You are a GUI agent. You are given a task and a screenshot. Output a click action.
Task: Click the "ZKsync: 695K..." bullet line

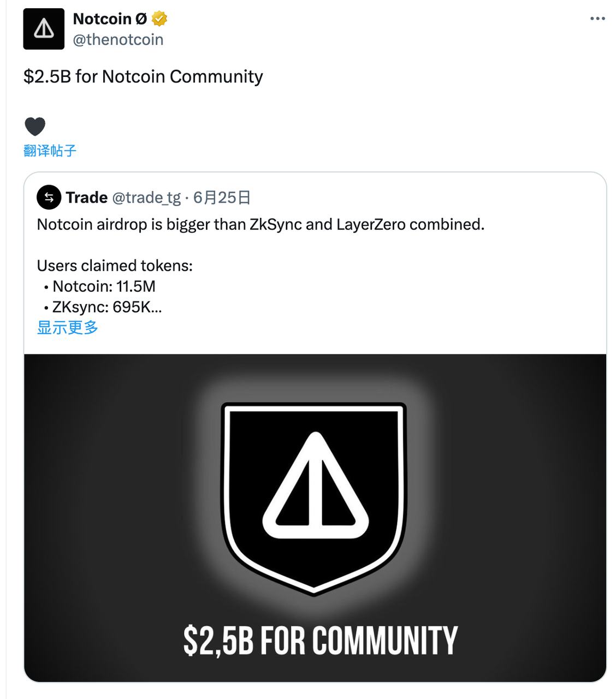click(x=106, y=307)
